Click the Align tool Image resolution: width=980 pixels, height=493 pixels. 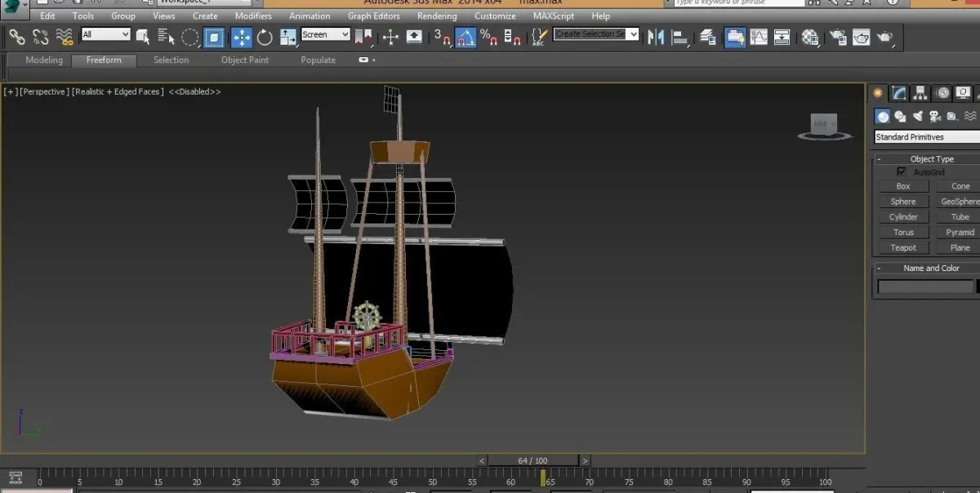coord(679,37)
